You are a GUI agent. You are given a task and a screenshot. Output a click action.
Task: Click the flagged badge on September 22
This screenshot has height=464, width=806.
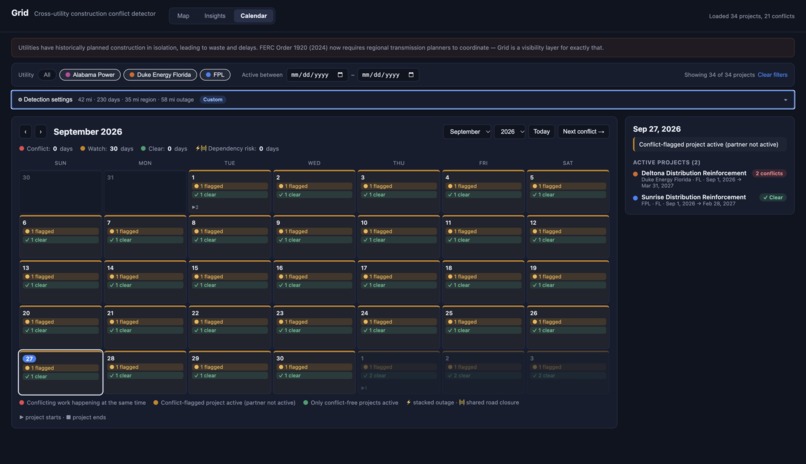(230, 322)
